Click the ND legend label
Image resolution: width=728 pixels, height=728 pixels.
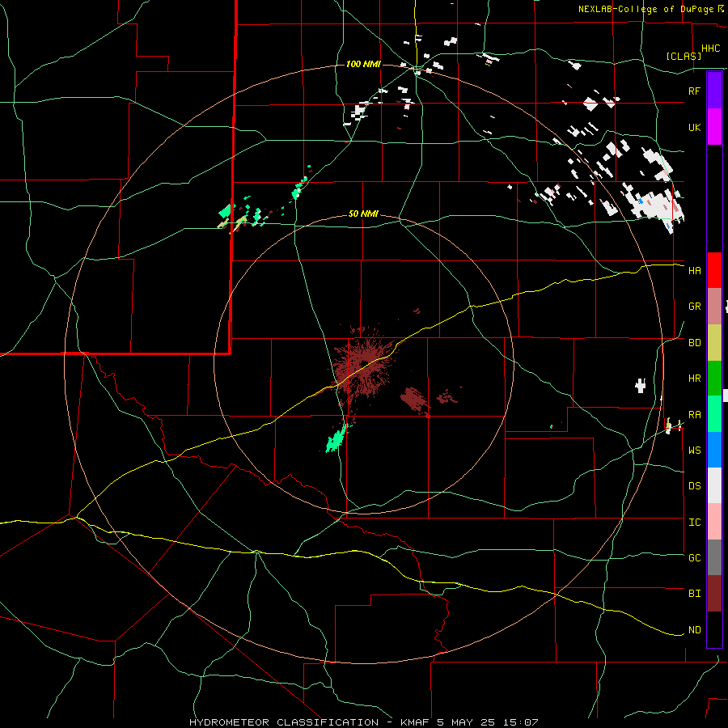[x=694, y=630]
